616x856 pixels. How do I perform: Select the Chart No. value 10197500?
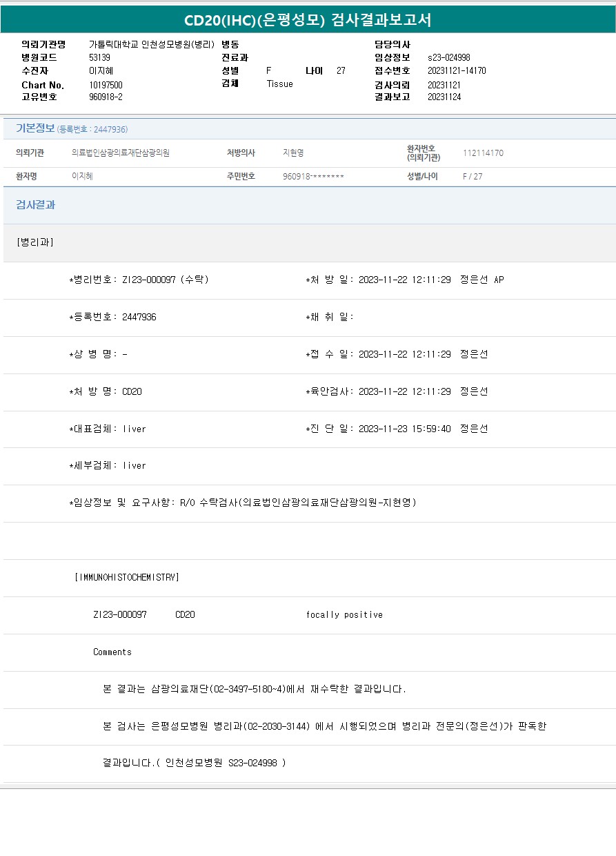(x=106, y=85)
